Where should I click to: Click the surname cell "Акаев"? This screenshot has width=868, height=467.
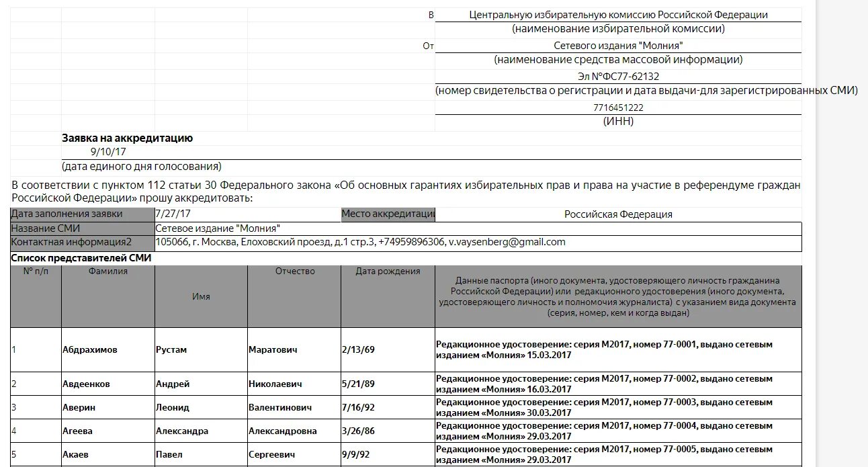(108, 454)
